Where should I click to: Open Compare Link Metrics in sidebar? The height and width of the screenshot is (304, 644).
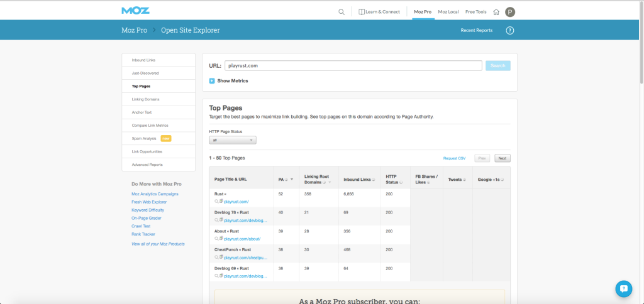[x=158, y=126]
